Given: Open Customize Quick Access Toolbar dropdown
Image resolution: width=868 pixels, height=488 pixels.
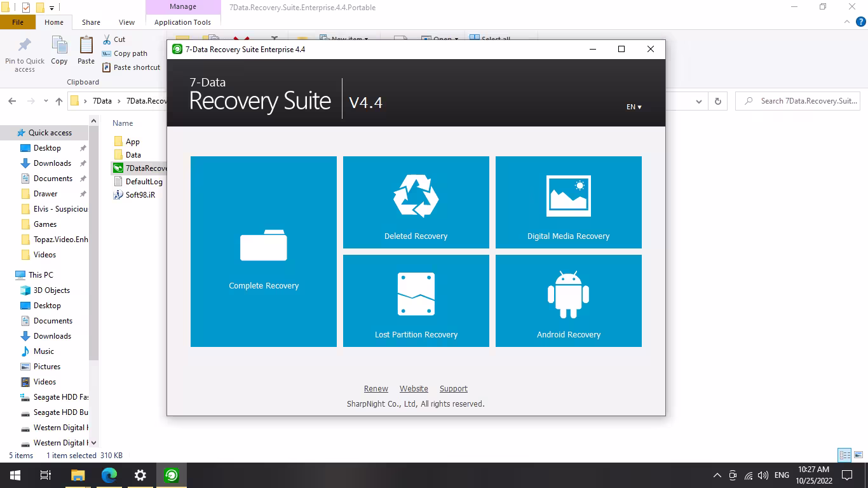Looking at the screenshot, I should [52, 8].
